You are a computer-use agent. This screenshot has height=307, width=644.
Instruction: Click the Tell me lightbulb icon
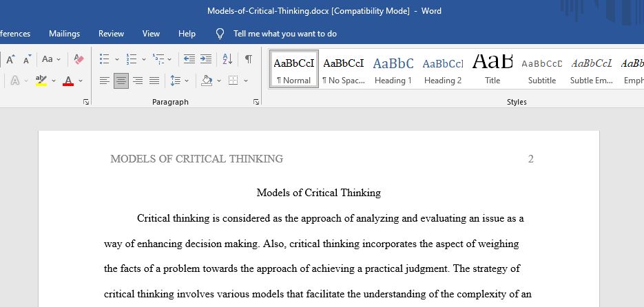220,34
